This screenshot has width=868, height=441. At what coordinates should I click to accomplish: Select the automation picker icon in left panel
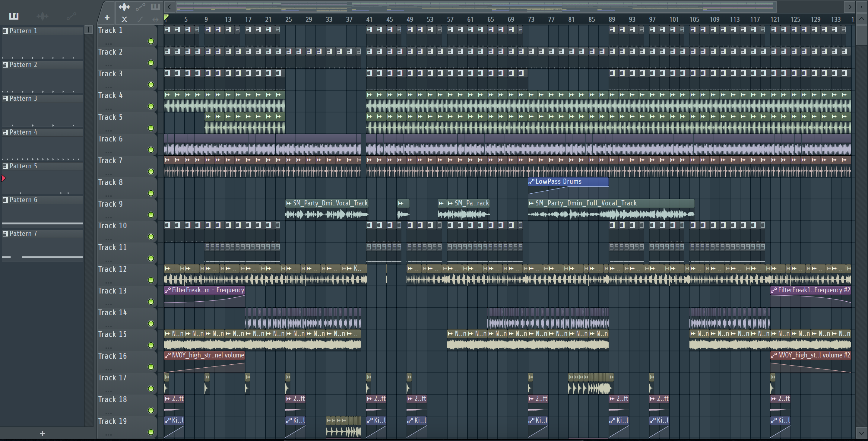click(71, 16)
